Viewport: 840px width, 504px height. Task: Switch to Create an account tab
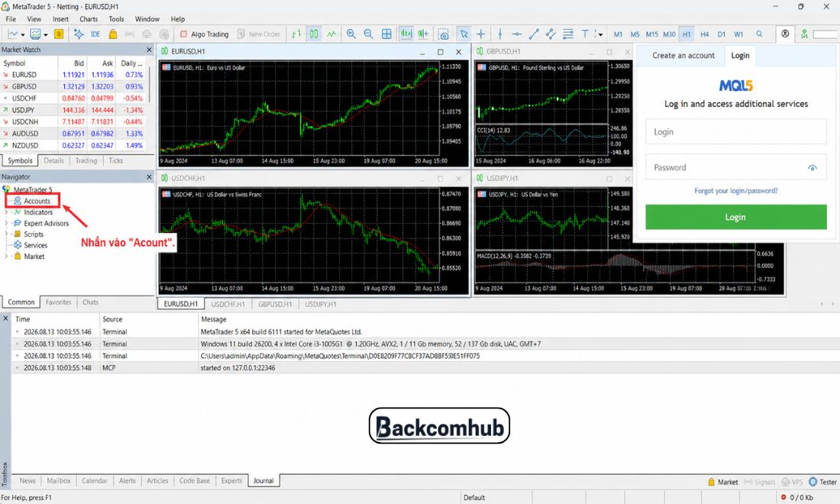pos(683,55)
